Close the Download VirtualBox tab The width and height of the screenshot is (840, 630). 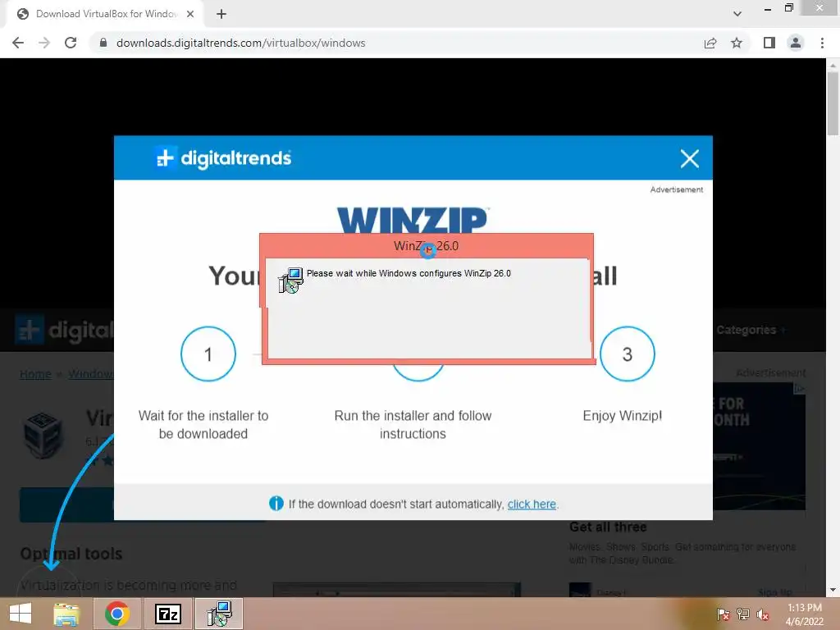tap(190, 14)
